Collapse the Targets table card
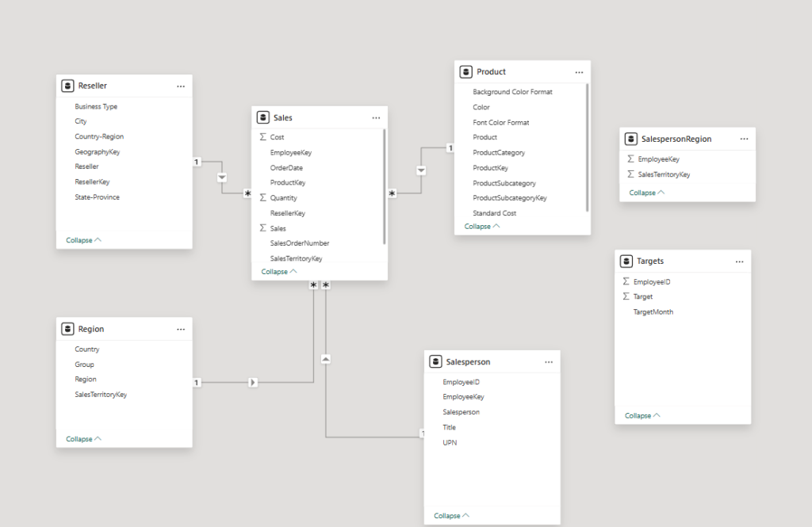Viewport: 812px width, 527px height. (x=643, y=415)
